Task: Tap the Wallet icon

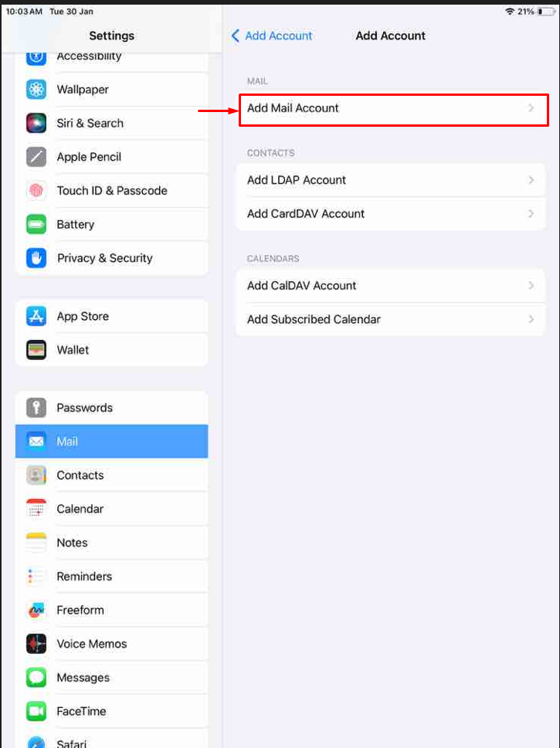Action: click(x=36, y=350)
